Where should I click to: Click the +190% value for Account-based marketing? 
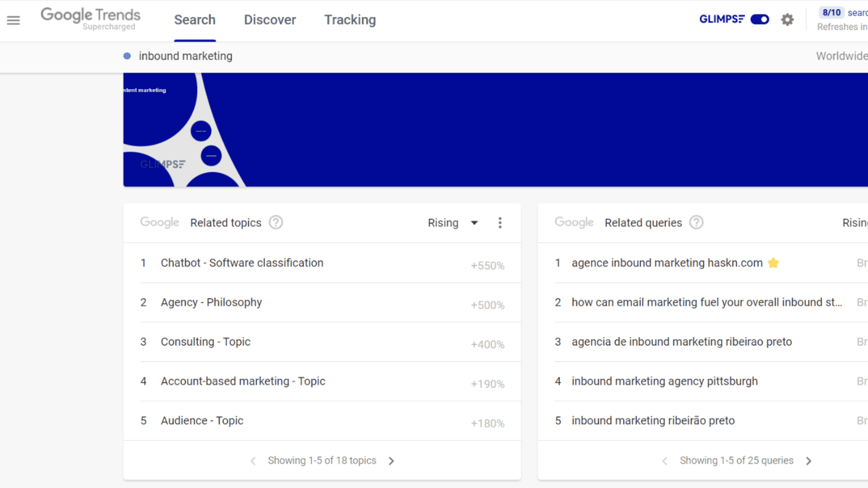point(488,384)
